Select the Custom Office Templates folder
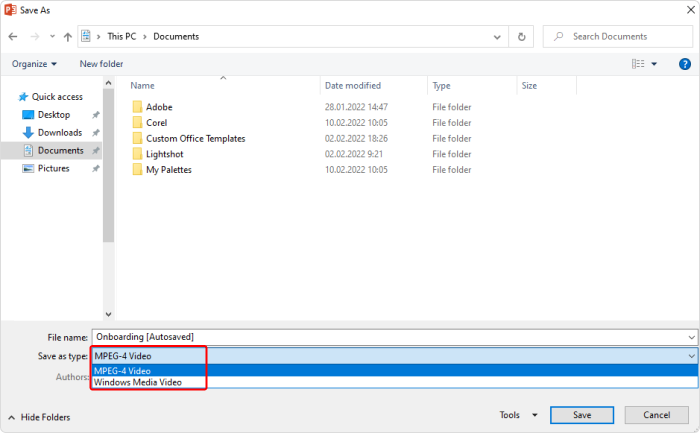 [196, 138]
